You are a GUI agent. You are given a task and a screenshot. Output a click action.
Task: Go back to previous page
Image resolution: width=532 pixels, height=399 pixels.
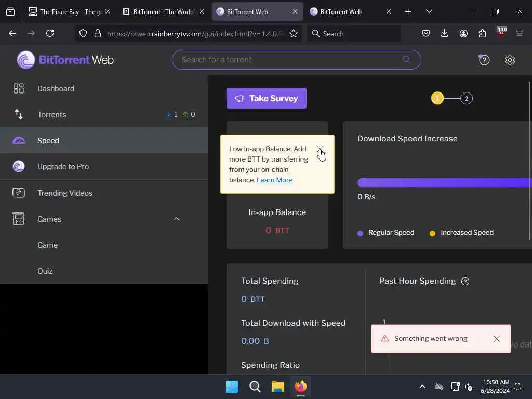point(12,33)
